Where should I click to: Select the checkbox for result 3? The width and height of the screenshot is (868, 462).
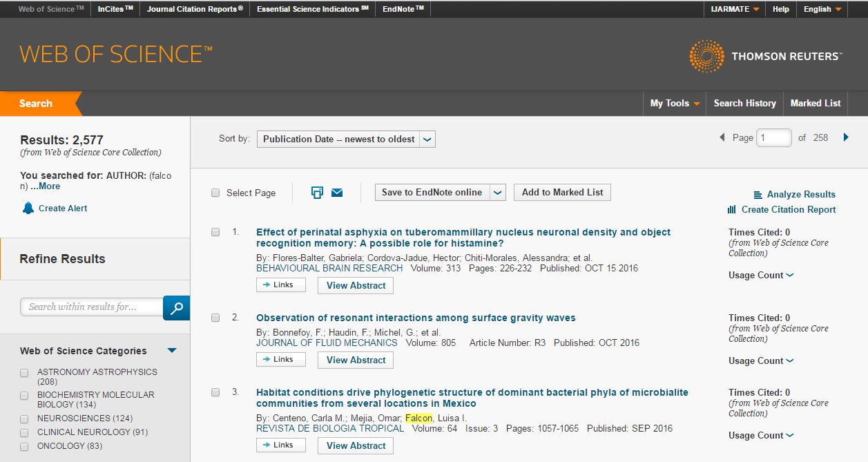pyautogui.click(x=215, y=392)
